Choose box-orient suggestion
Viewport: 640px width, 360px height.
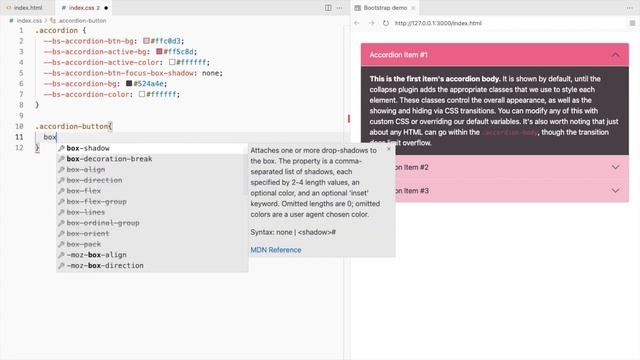click(x=152, y=233)
